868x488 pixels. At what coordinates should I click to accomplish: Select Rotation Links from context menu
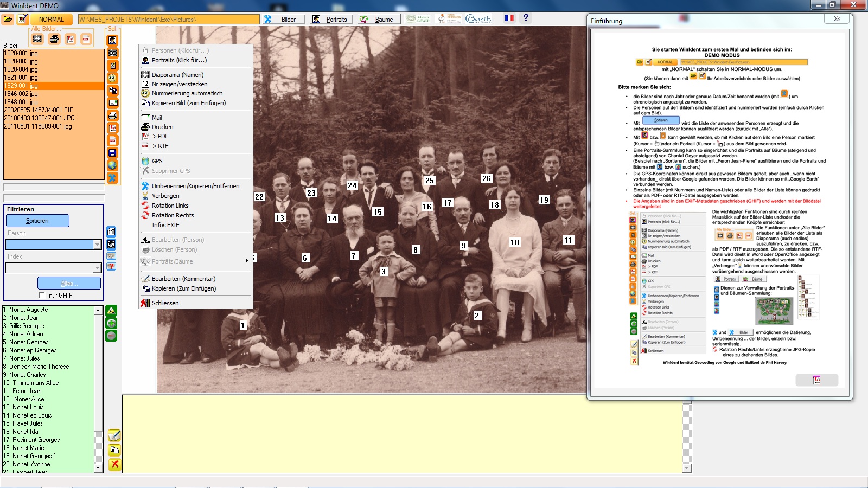tap(170, 206)
